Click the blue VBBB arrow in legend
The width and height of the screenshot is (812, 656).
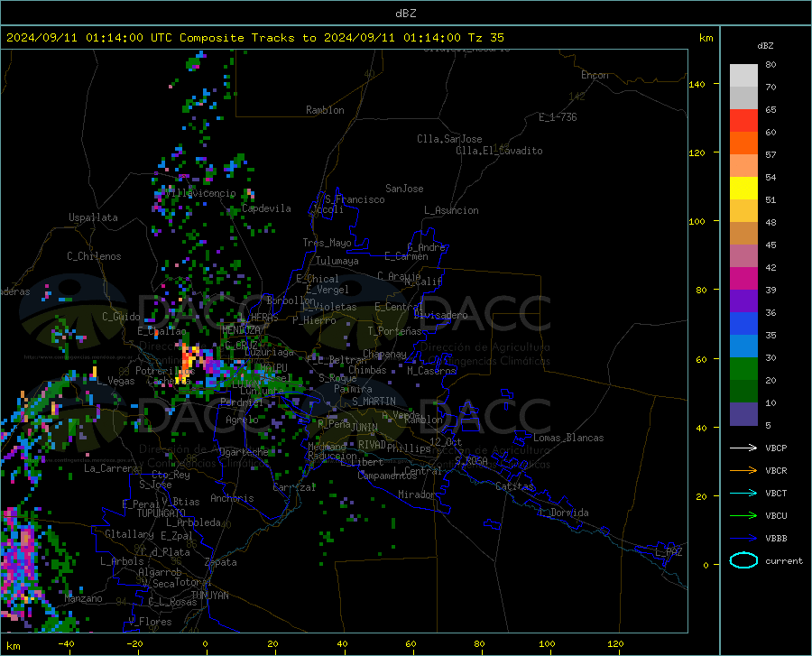click(743, 539)
